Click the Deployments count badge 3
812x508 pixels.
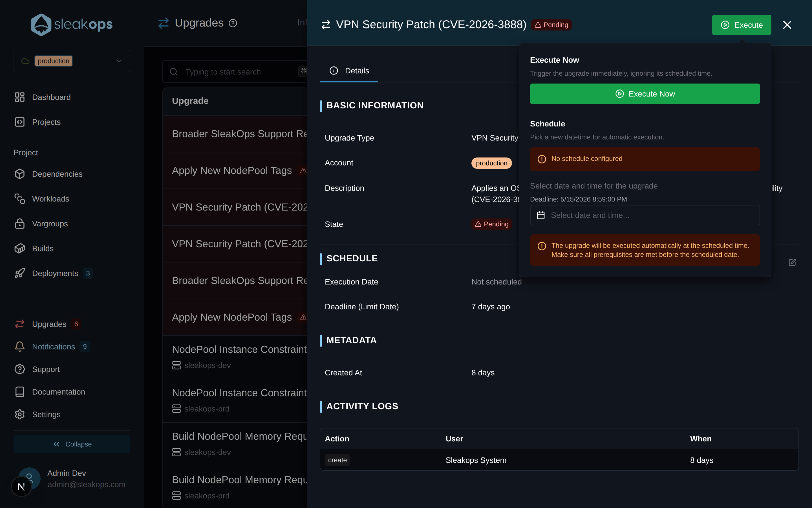pyautogui.click(x=88, y=273)
